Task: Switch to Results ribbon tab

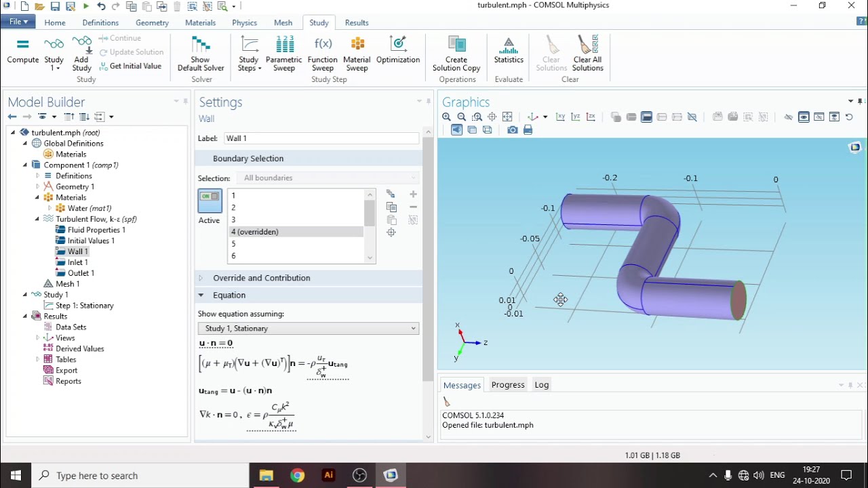Action: [x=357, y=22]
